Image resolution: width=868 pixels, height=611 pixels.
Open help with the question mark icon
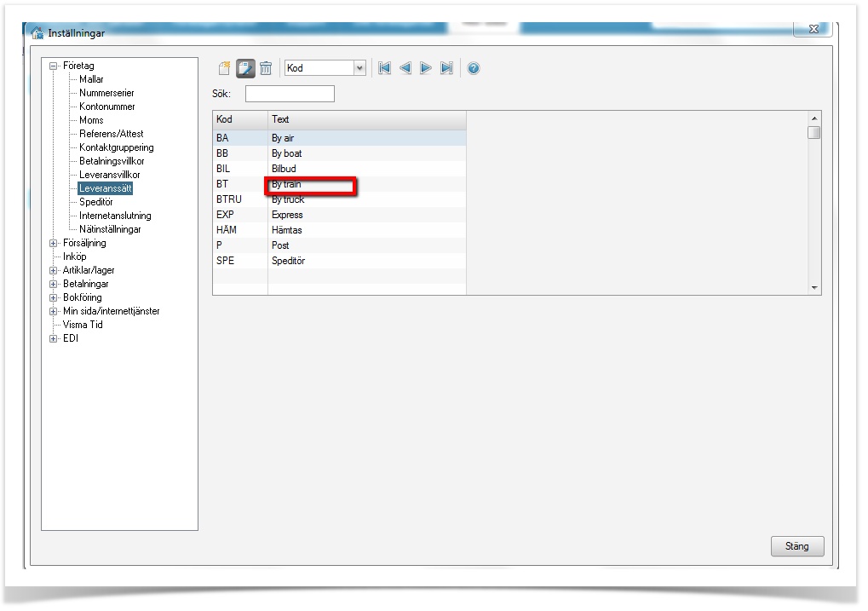tap(474, 68)
